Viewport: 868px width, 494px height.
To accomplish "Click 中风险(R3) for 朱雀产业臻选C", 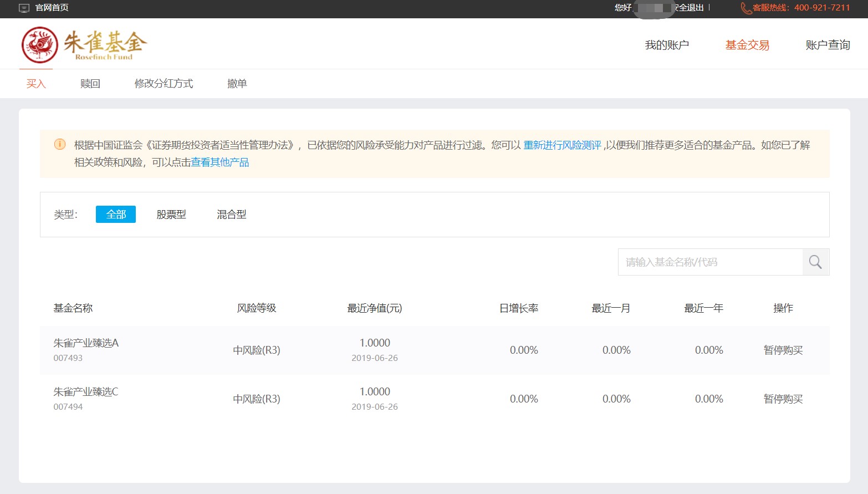I will 257,399.
